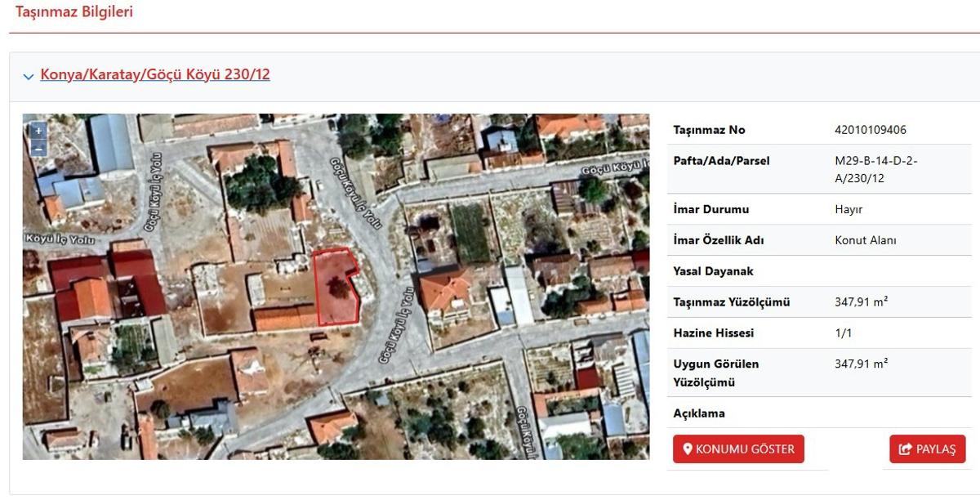Click the Hazine Hissesi 1/1 value

(843, 333)
